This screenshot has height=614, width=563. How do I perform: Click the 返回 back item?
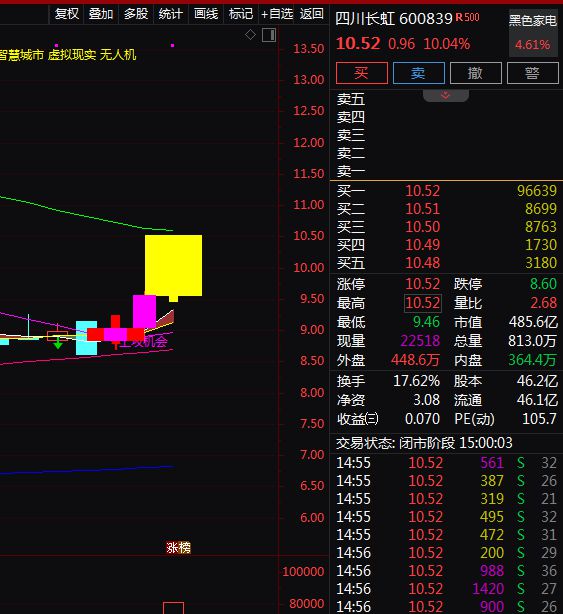point(312,14)
